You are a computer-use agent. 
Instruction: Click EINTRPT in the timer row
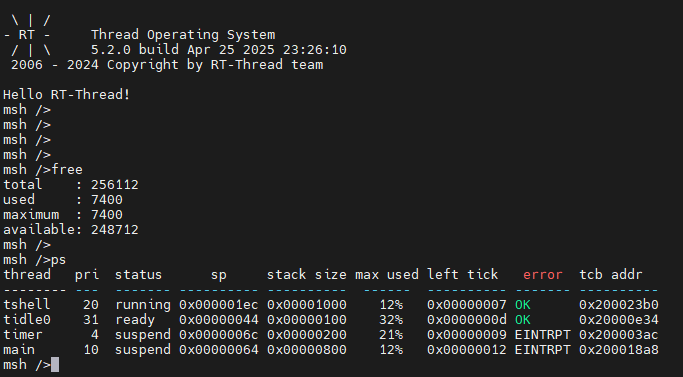point(543,335)
